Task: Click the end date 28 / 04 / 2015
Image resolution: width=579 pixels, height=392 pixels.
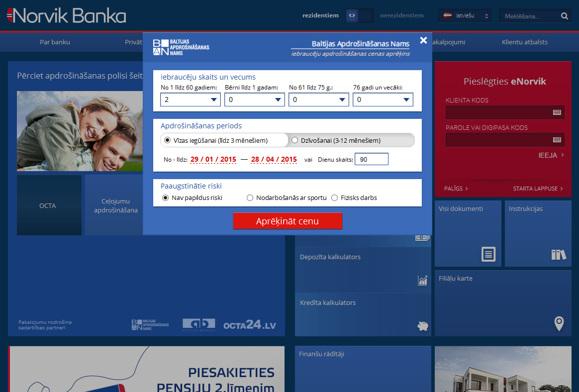Action: 274,159
